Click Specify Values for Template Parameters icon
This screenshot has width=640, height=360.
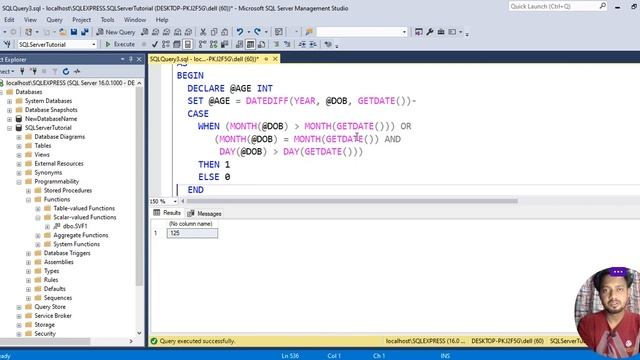[x=328, y=44]
